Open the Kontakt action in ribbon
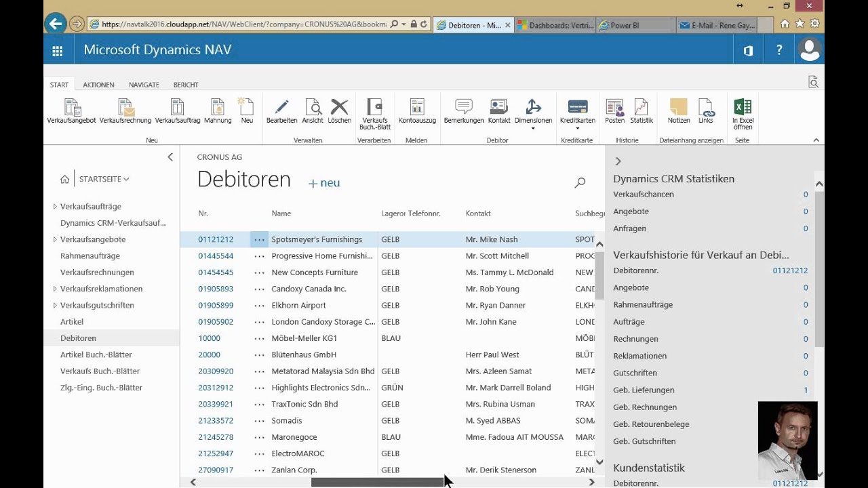The image size is (868, 488). pos(498,111)
